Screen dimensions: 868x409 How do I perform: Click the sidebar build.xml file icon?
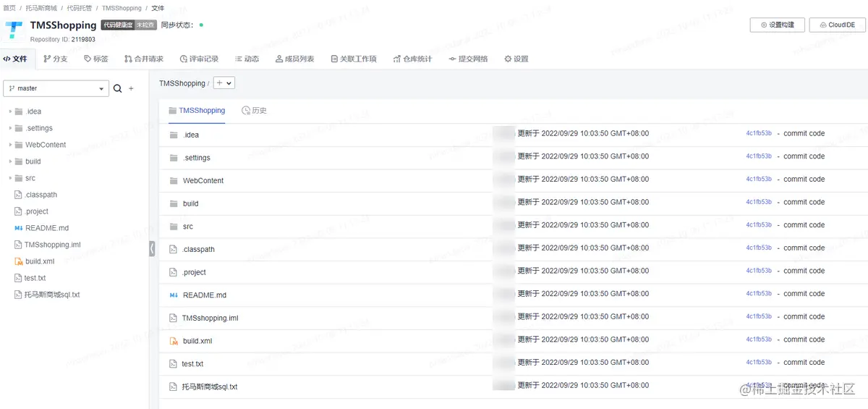pyautogui.click(x=19, y=261)
